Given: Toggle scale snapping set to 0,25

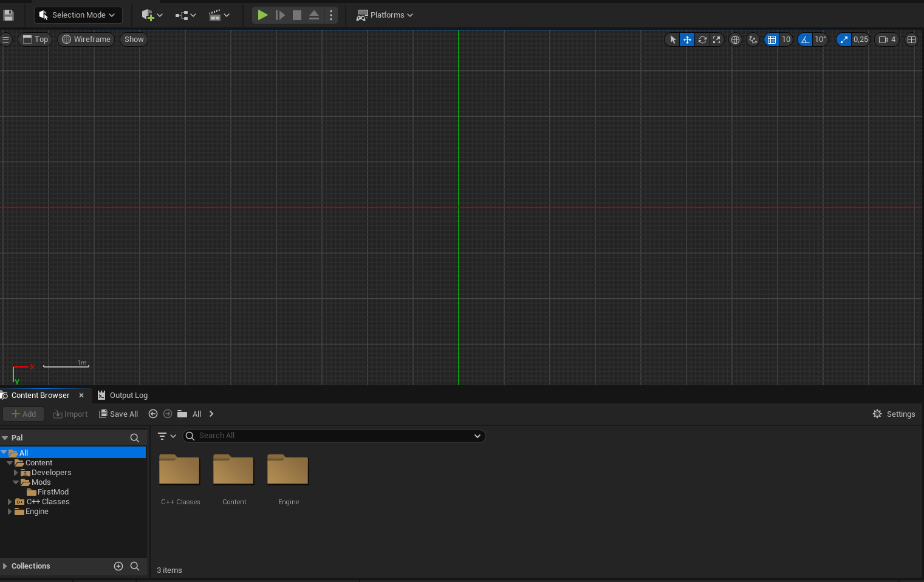Looking at the screenshot, I should click(843, 39).
